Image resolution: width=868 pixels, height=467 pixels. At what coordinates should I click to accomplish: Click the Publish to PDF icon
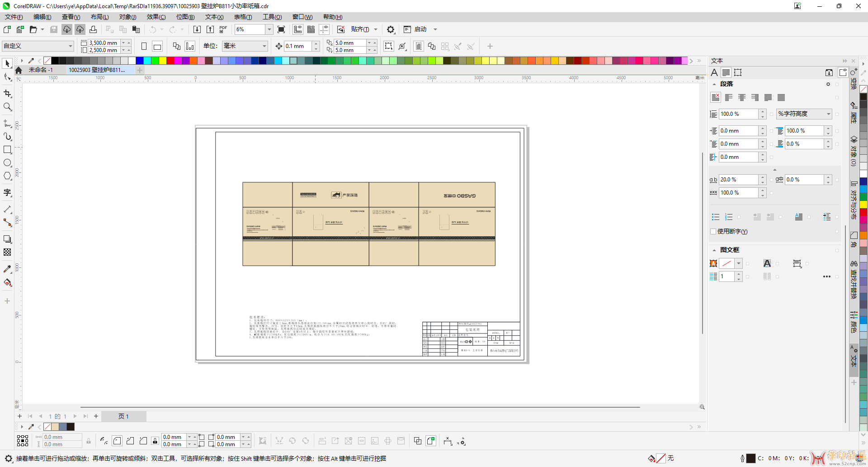[x=223, y=29]
